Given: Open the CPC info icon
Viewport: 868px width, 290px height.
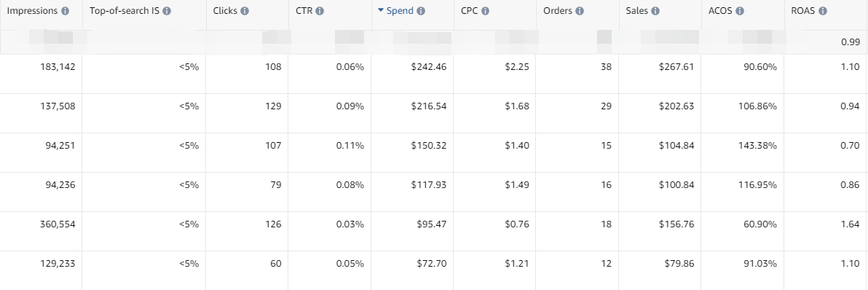Looking at the screenshot, I should coord(486,11).
